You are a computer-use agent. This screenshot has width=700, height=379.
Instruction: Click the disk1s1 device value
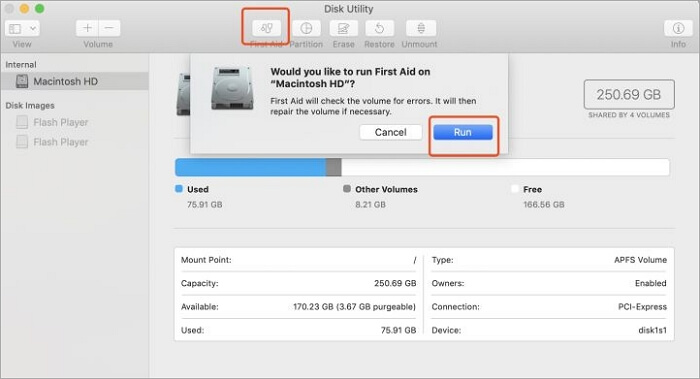coord(652,330)
